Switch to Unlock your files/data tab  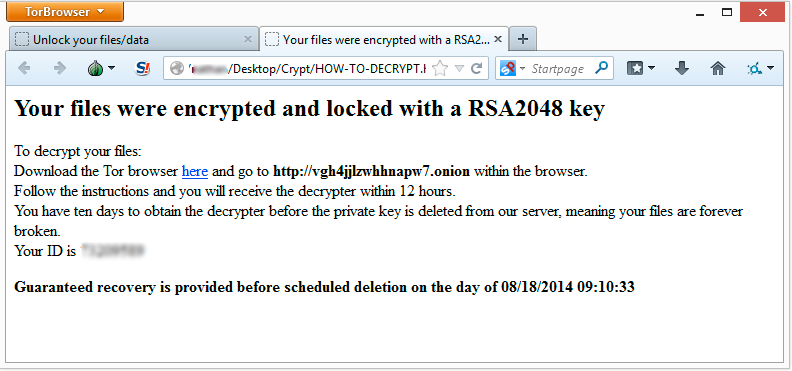pos(91,40)
